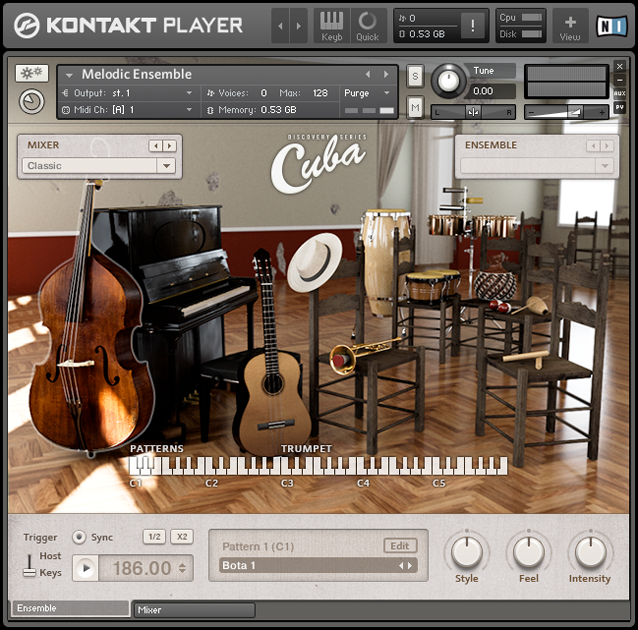Toggle the Trigger Host/Keys switch
Viewport: 638px width, 630px height.
(x=29, y=565)
